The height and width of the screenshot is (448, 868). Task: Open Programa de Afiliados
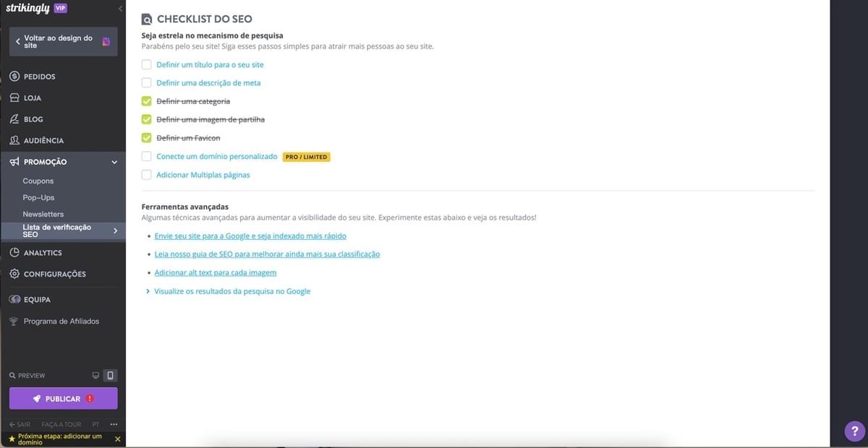(63, 321)
